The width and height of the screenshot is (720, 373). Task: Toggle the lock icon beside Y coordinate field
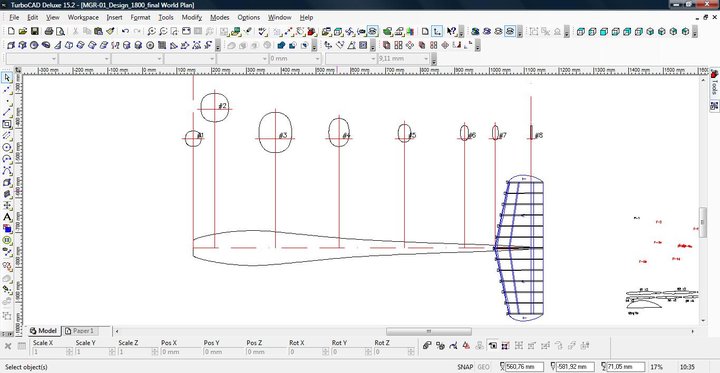(x=553, y=367)
